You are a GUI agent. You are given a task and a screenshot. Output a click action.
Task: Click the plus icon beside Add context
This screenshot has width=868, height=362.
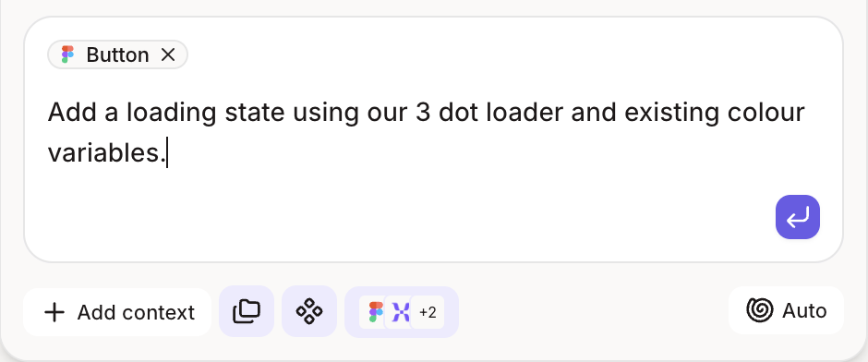click(54, 312)
